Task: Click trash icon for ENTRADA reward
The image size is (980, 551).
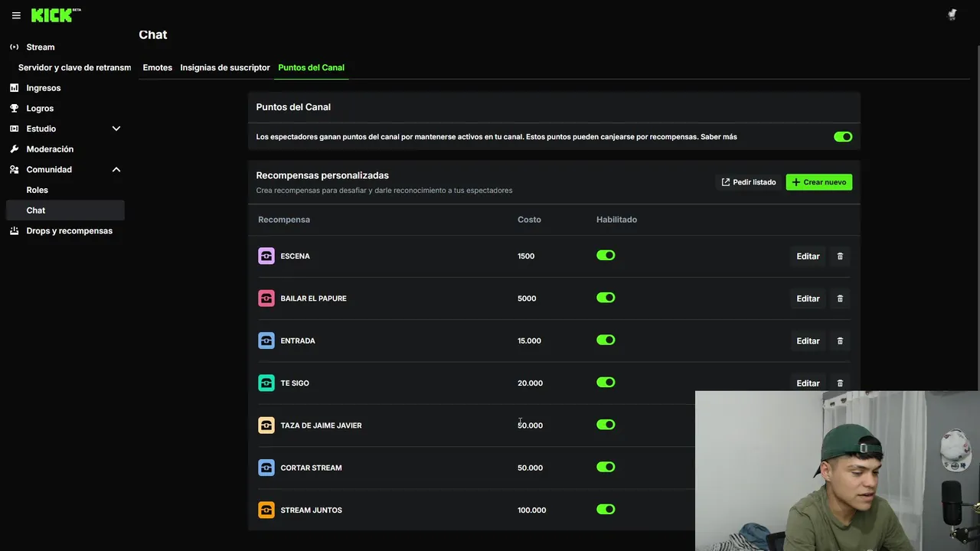Action: pos(840,341)
